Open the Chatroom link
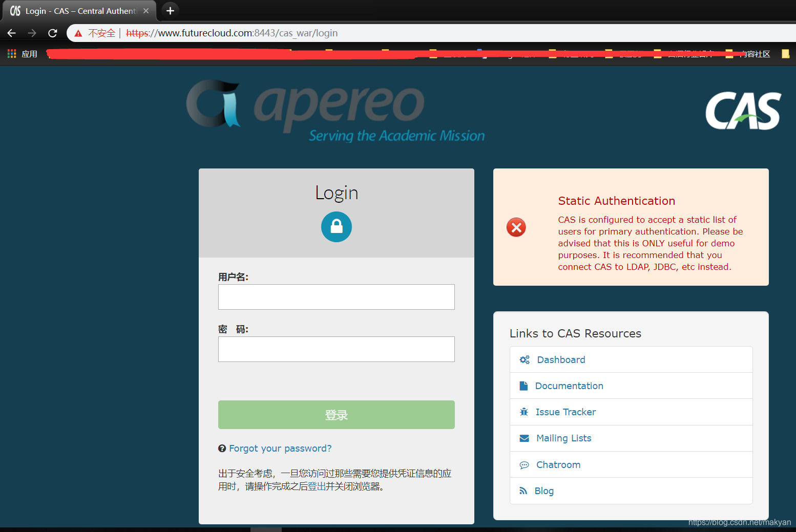This screenshot has width=796, height=532. pyautogui.click(x=558, y=465)
